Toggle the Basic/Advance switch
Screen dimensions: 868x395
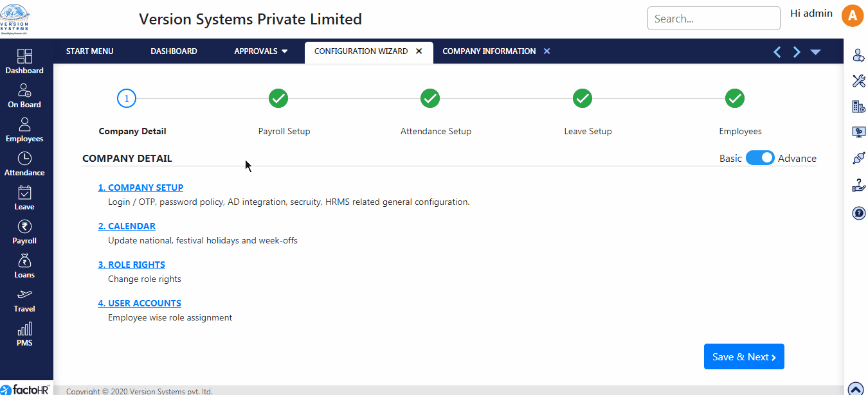point(760,158)
